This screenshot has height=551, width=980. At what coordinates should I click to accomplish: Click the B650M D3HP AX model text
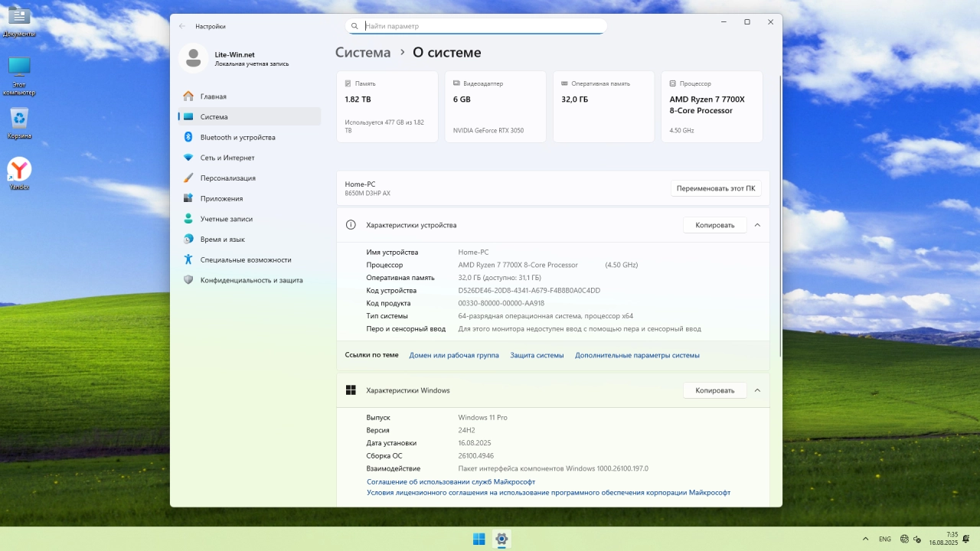click(x=367, y=194)
